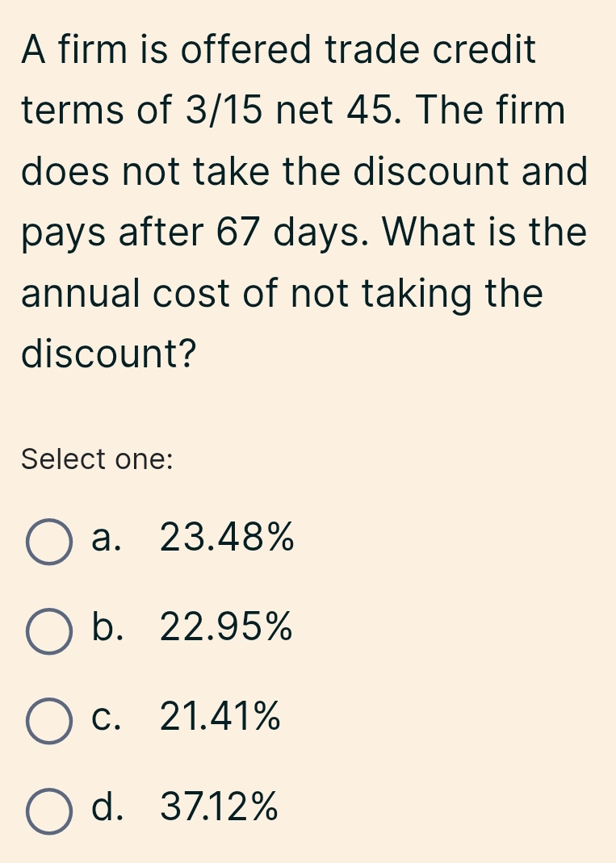The height and width of the screenshot is (863, 616).
Task: Click the 37.12% answer text
Action: point(220,806)
